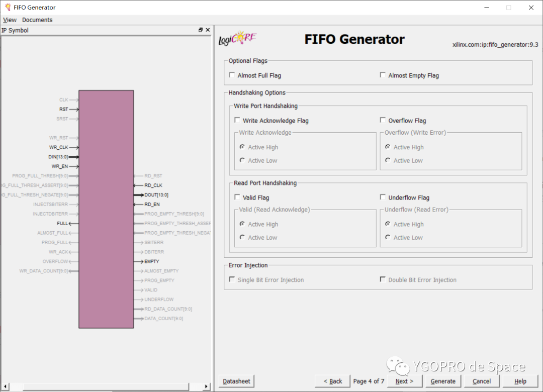The image size is (543, 392).
Task: Open Help
Action: 520,381
